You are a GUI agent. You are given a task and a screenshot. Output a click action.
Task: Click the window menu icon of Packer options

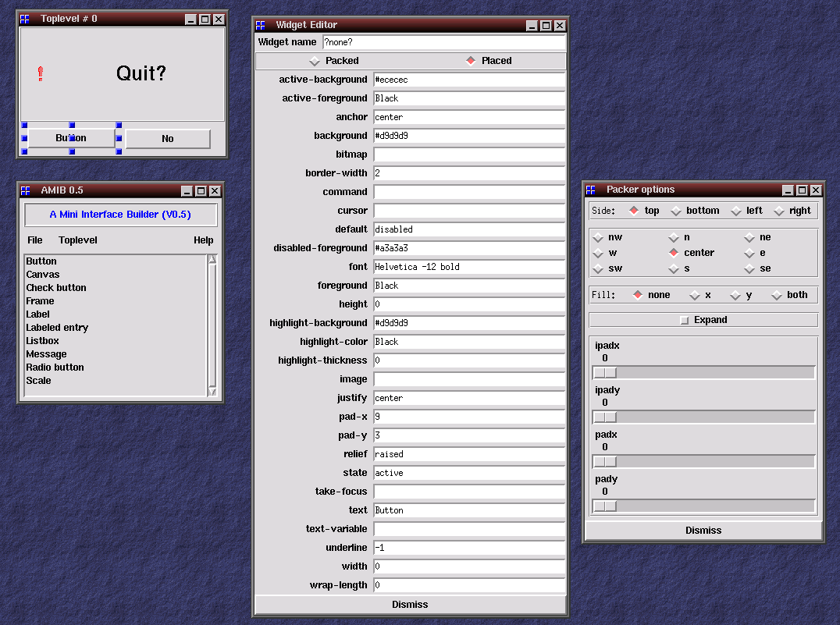coord(591,190)
